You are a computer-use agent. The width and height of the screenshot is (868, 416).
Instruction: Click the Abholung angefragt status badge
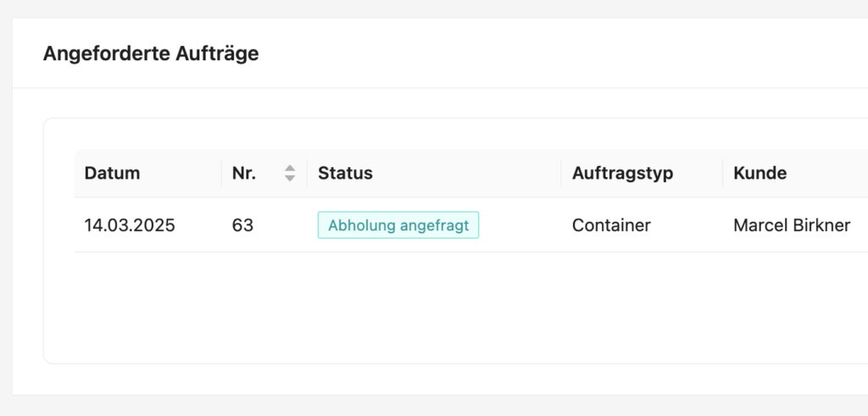click(x=398, y=225)
